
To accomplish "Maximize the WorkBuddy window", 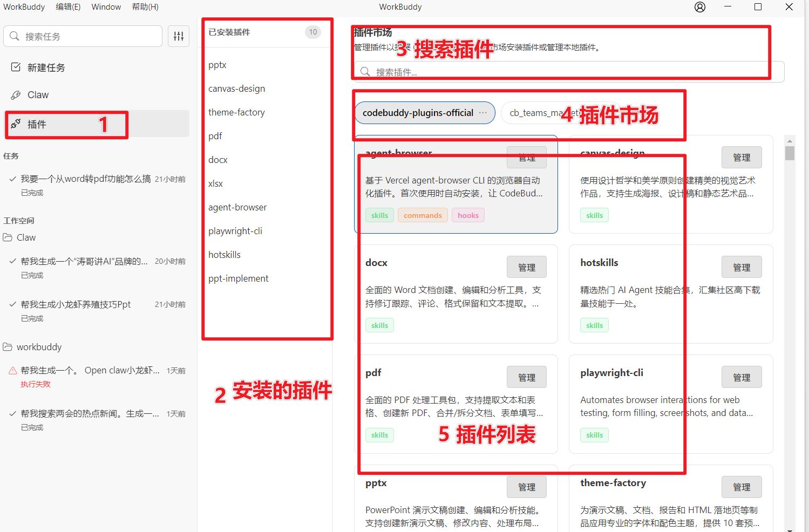I will click(758, 7).
